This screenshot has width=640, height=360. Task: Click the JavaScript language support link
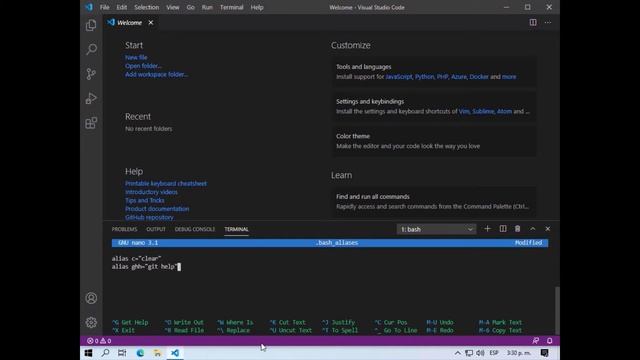pyautogui.click(x=399, y=77)
